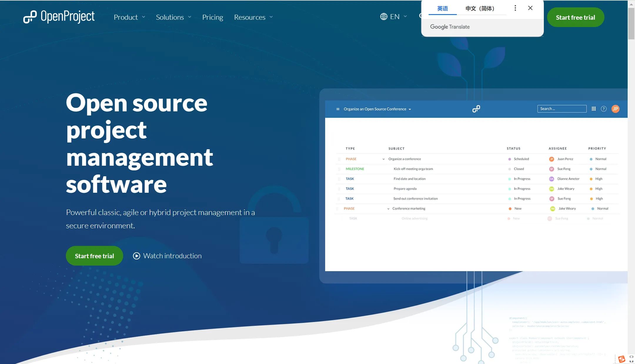This screenshot has width=635, height=364.
Task: Open the Pricing page
Action: click(213, 17)
